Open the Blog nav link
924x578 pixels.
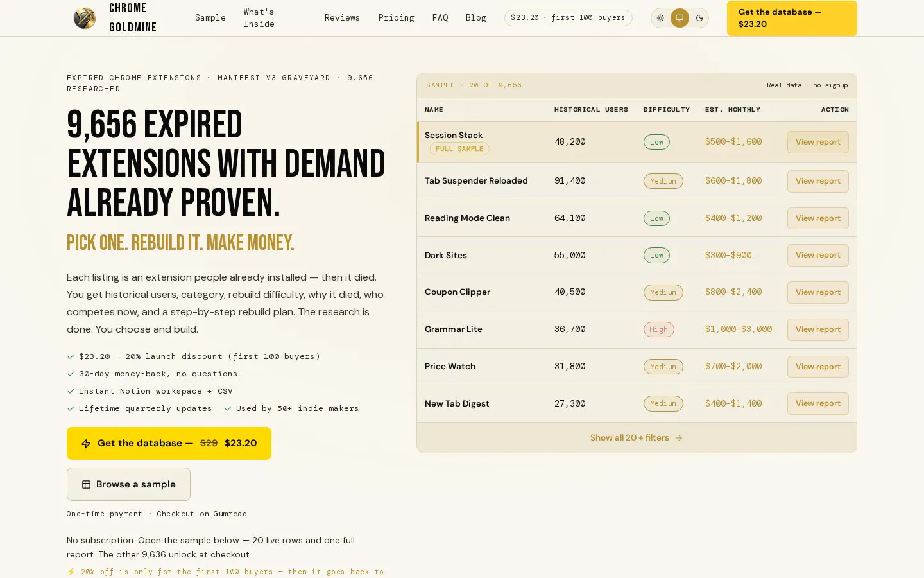(476, 18)
